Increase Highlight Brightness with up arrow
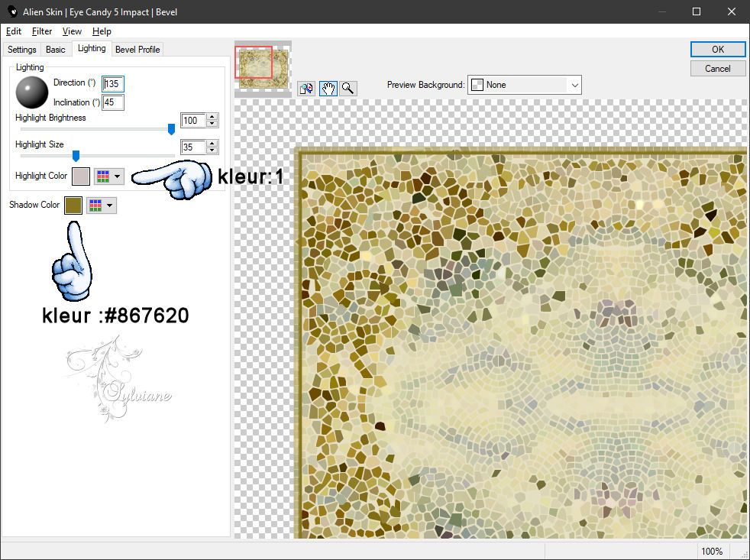The image size is (750, 560). [212, 117]
